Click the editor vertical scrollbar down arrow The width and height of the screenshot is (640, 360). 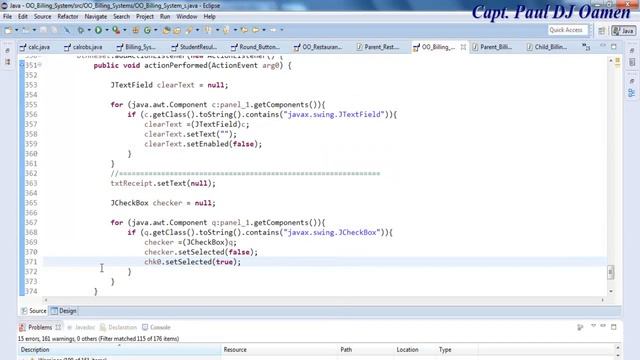tap(611, 291)
